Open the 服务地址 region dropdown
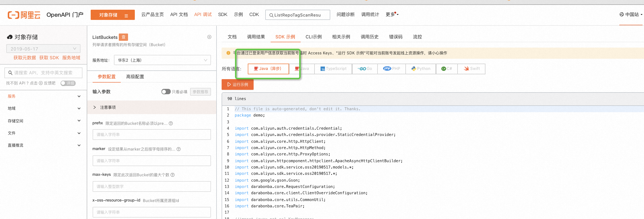 [x=162, y=60]
